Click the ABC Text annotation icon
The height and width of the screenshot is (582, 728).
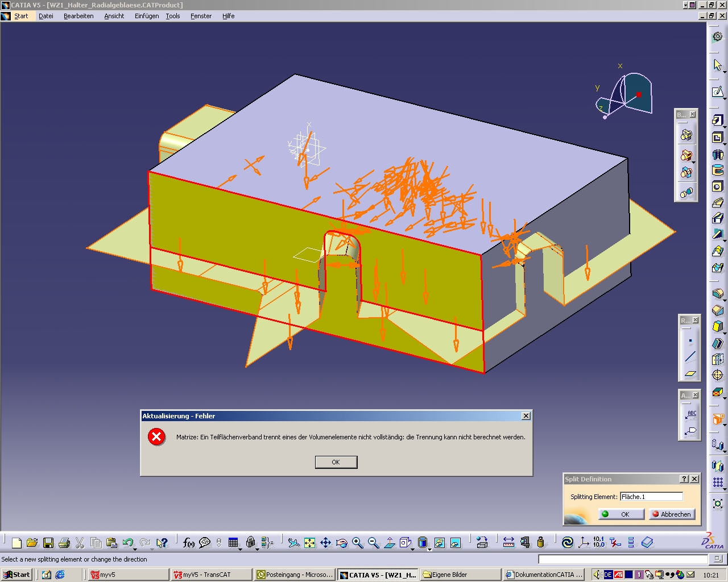click(690, 415)
